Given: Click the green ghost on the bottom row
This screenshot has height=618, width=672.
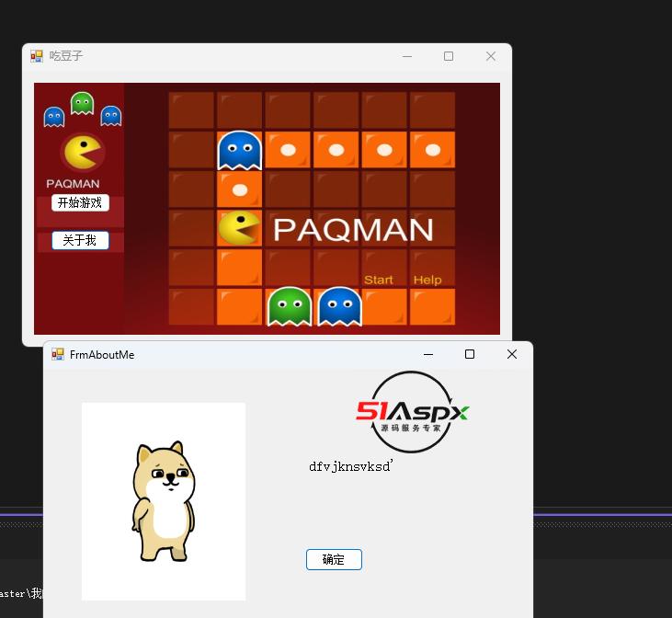Looking at the screenshot, I should pyautogui.click(x=290, y=306).
